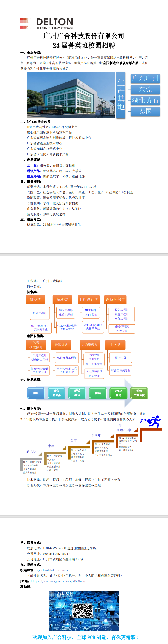Select the 计算机类 job category box
This screenshot has height=644, width=168.
click(x=61, y=345)
